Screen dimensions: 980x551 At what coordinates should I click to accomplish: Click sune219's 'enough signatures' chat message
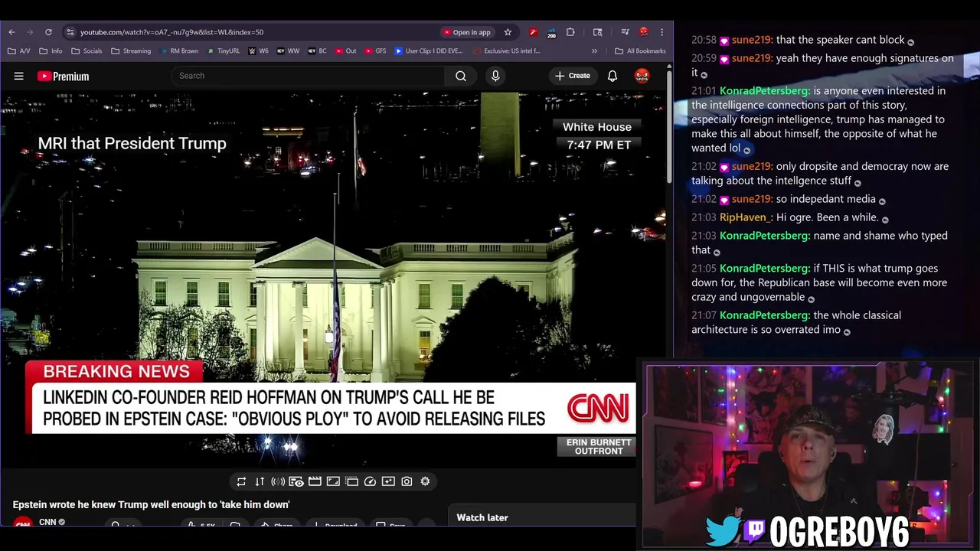pyautogui.click(x=822, y=65)
